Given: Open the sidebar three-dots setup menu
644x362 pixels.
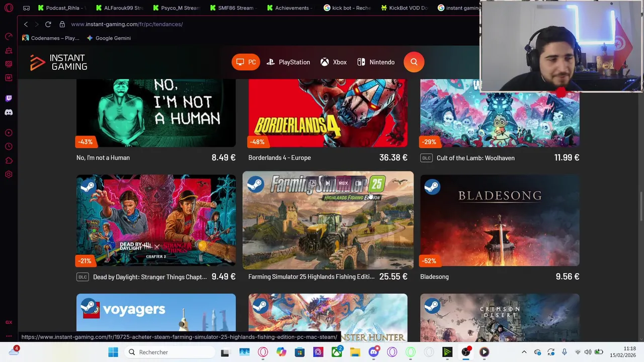Looking at the screenshot, I should (9, 336).
